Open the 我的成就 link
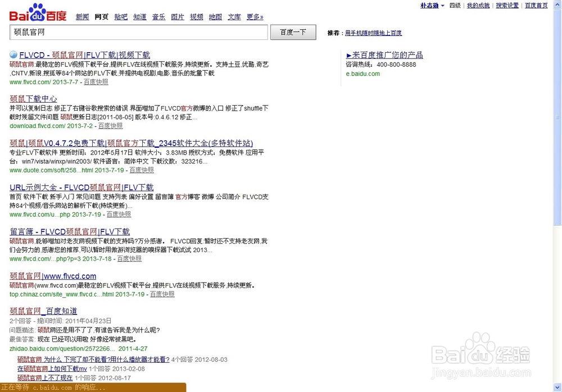Viewport: 562px width, 392px height. pyautogui.click(x=478, y=6)
